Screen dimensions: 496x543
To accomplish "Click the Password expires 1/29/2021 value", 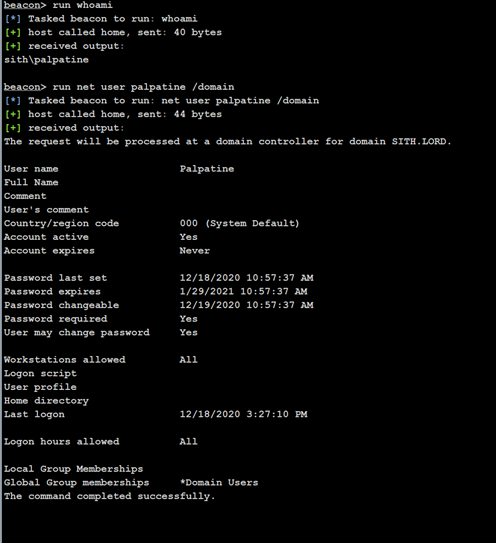I will point(243,291).
